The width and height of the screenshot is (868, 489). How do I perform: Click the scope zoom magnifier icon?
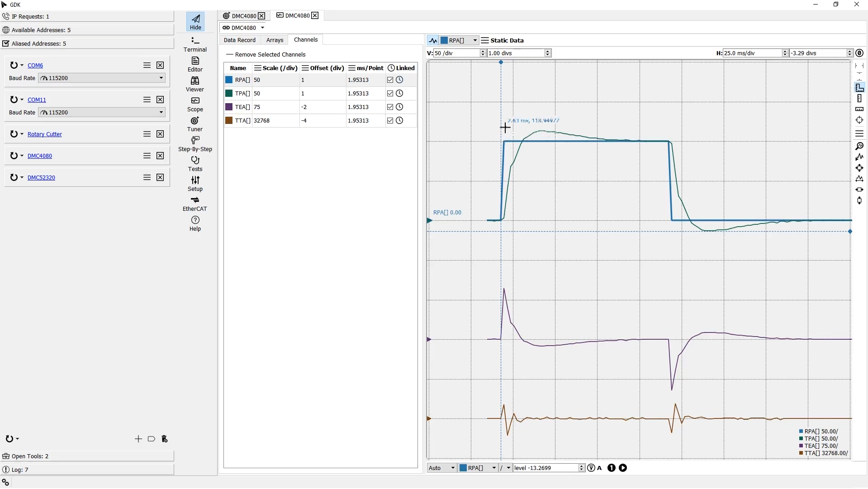(x=859, y=146)
